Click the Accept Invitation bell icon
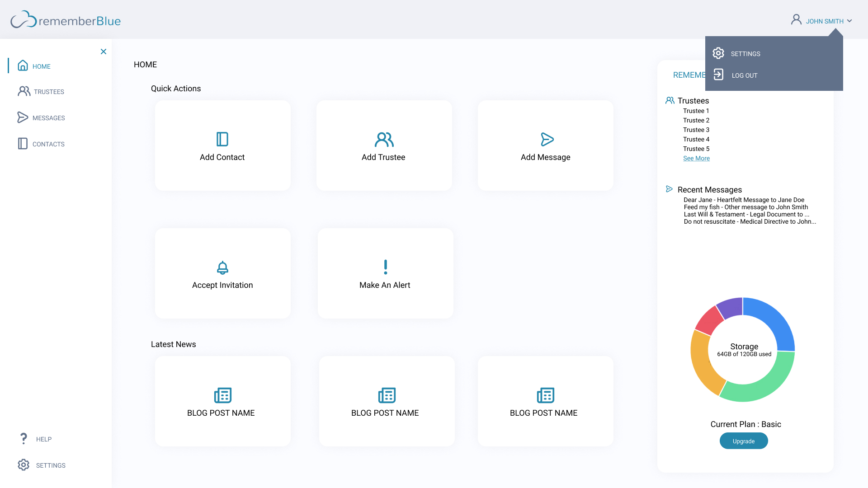Screen dimensions: 868x488 [222, 267]
